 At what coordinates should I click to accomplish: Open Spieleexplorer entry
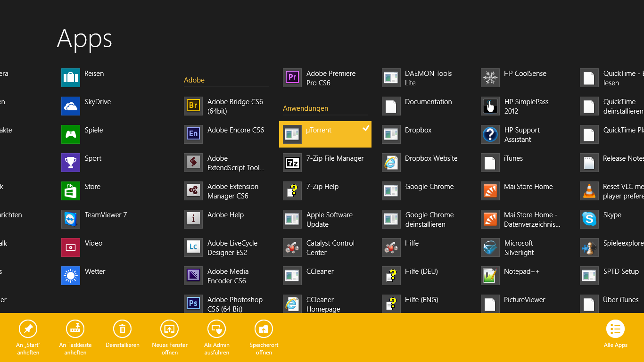tap(612, 247)
